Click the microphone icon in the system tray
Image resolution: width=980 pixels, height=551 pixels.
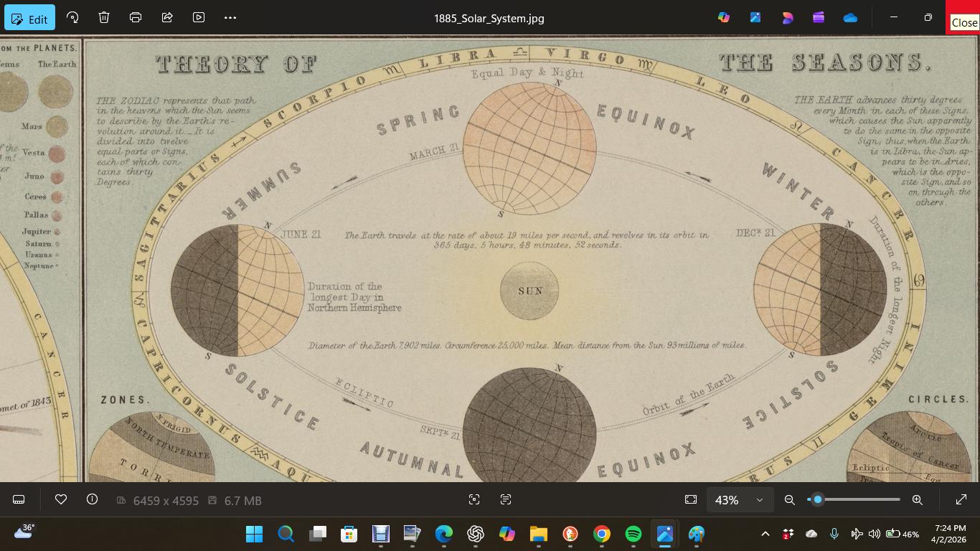click(x=834, y=534)
